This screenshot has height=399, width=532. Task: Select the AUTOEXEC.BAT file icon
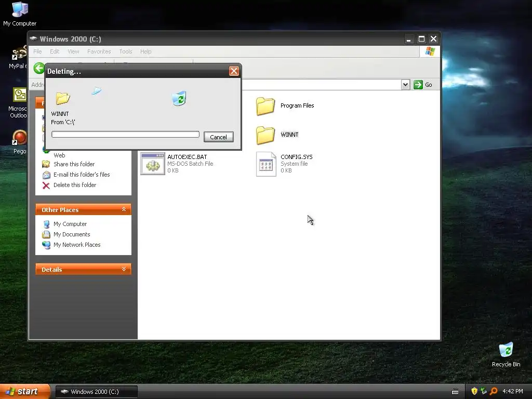click(x=153, y=164)
